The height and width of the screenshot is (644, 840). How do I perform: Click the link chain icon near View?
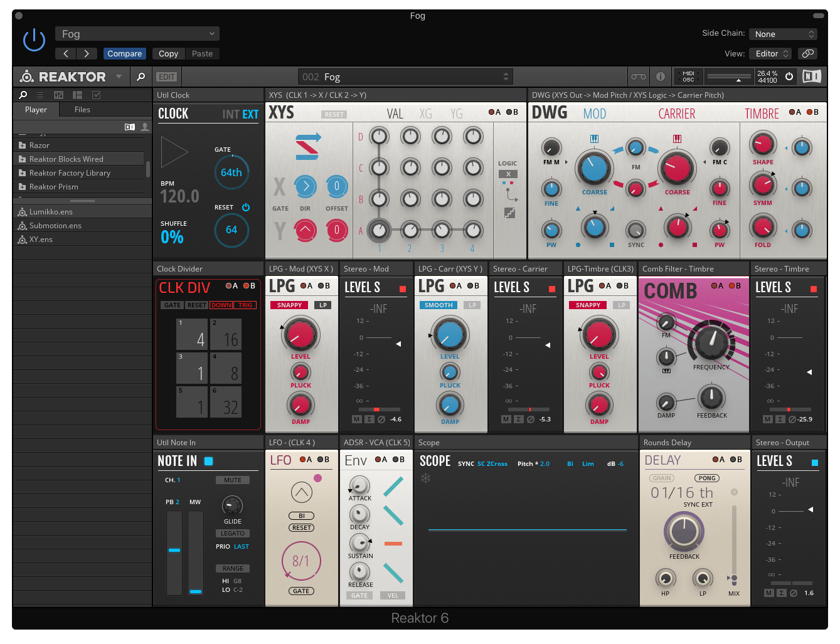click(x=808, y=53)
